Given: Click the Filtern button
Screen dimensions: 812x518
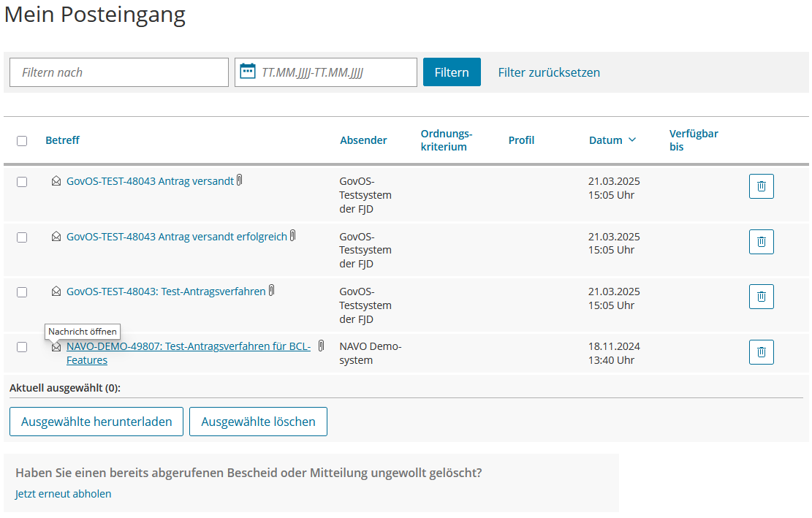Looking at the screenshot, I should [452, 72].
